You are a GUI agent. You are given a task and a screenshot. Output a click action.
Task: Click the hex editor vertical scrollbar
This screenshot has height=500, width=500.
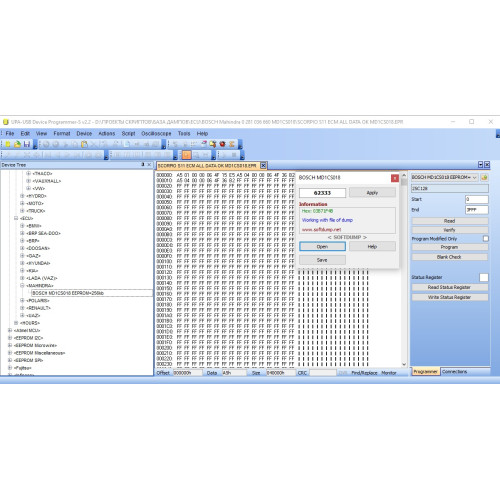(404, 270)
